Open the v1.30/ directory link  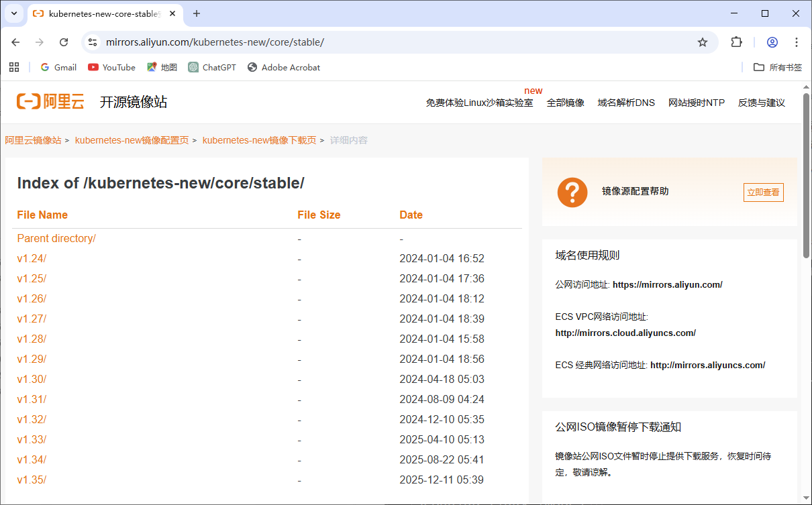(32, 380)
